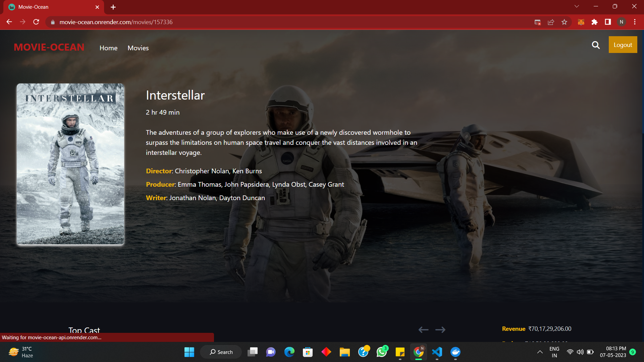The height and width of the screenshot is (362, 644).
Task: Open the Get Help taskbar icon
Action: coord(363,352)
